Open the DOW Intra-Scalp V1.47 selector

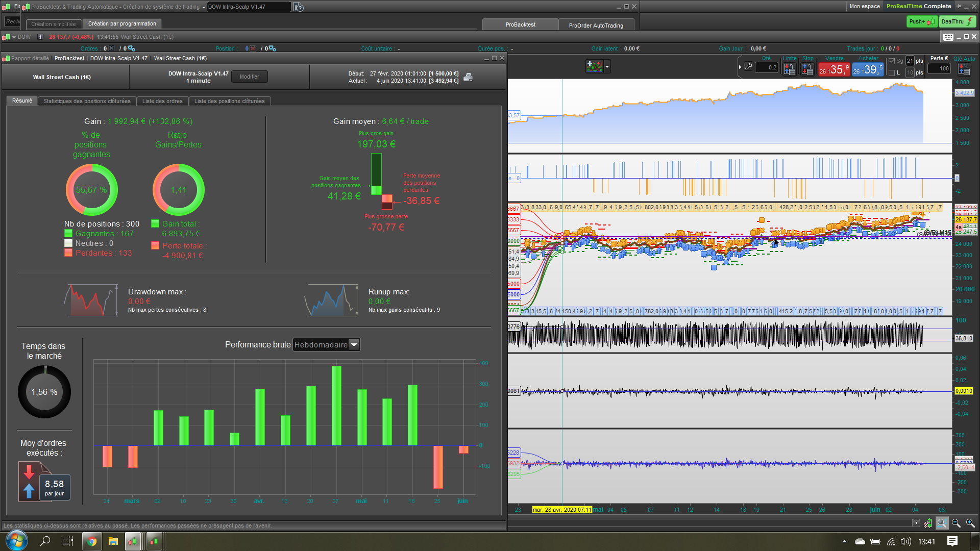point(249,7)
